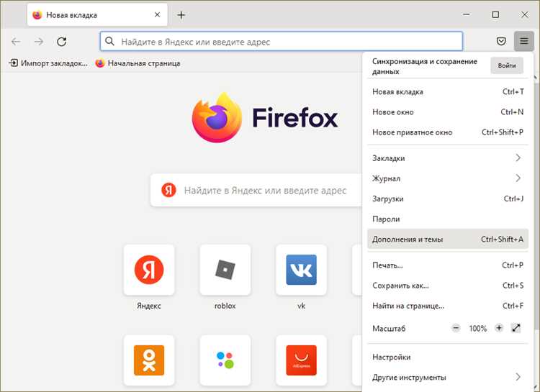This screenshot has height=392, width=540.
Task: Open Пароли from the menu
Action: (448, 219)
